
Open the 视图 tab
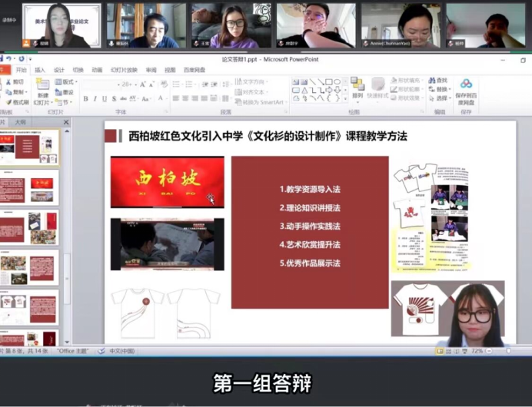tap(170, 70)
